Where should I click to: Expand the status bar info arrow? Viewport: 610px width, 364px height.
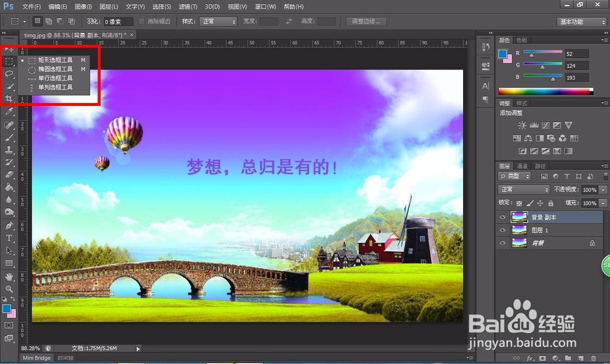coord(138,349)
